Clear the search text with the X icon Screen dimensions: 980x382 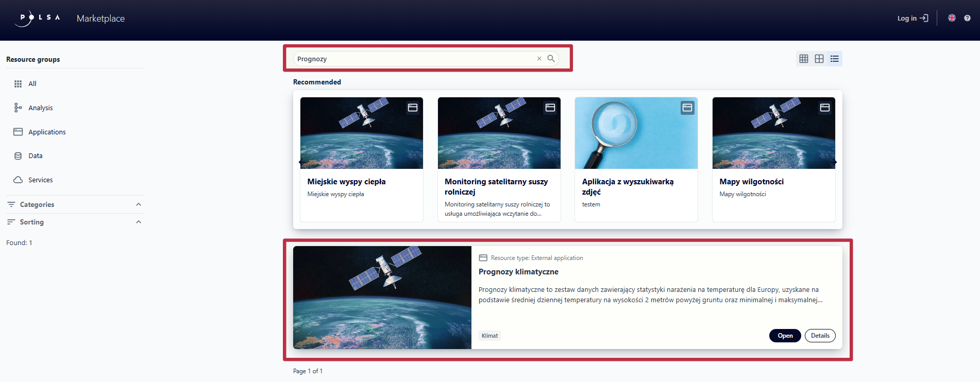(539, 59)
